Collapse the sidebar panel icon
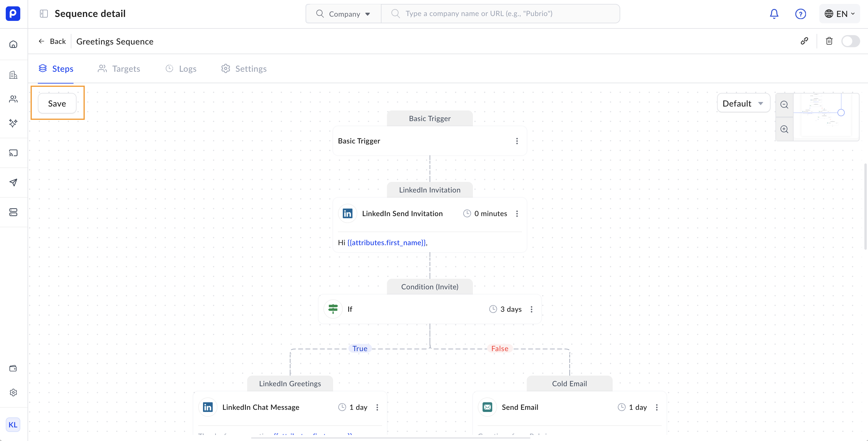The height and width of the screenshot is (441, 868). [44, 14]
